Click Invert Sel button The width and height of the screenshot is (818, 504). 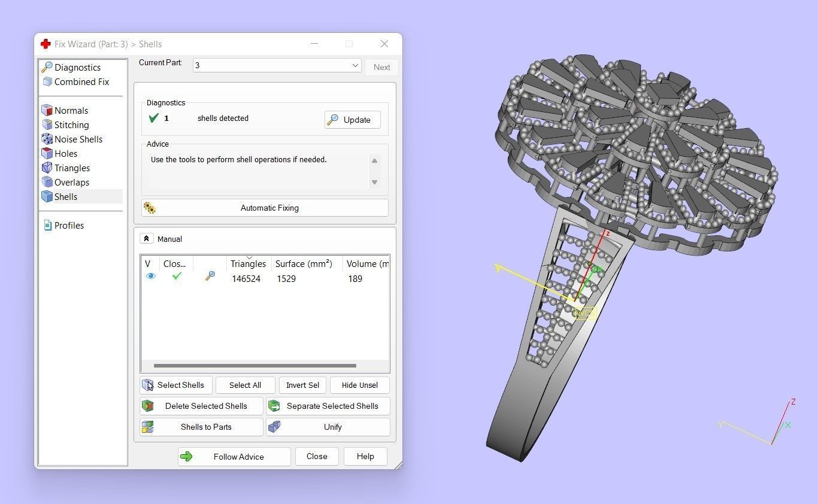[x=302, y=385]
